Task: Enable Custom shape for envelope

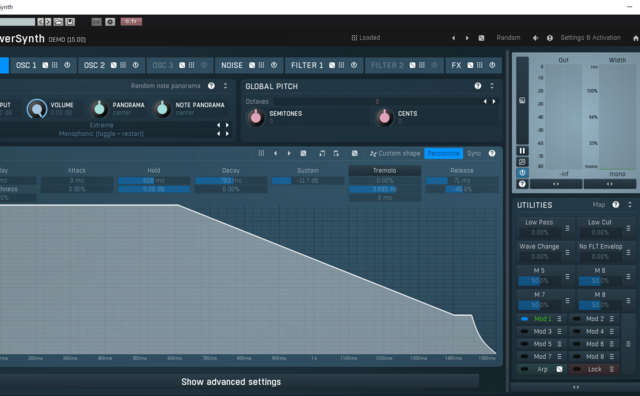Action: pyautogui.click(x=395, y=154)
